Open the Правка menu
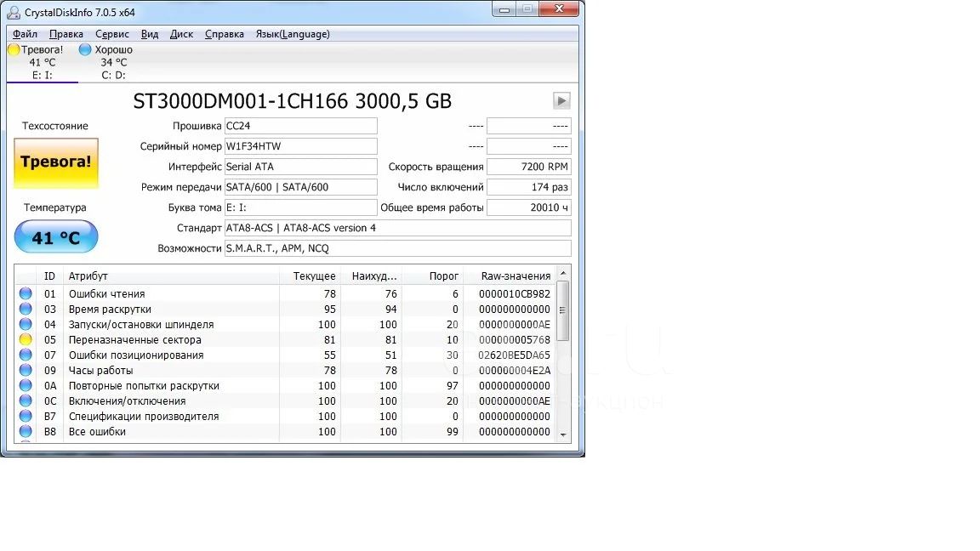 click(x=66, y=34)
